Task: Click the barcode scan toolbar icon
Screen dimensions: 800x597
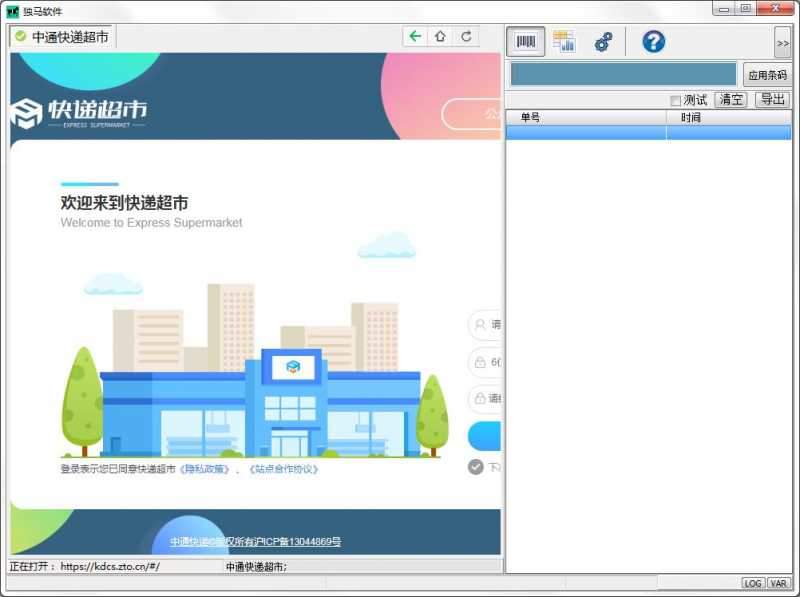Action: point(526,42)
